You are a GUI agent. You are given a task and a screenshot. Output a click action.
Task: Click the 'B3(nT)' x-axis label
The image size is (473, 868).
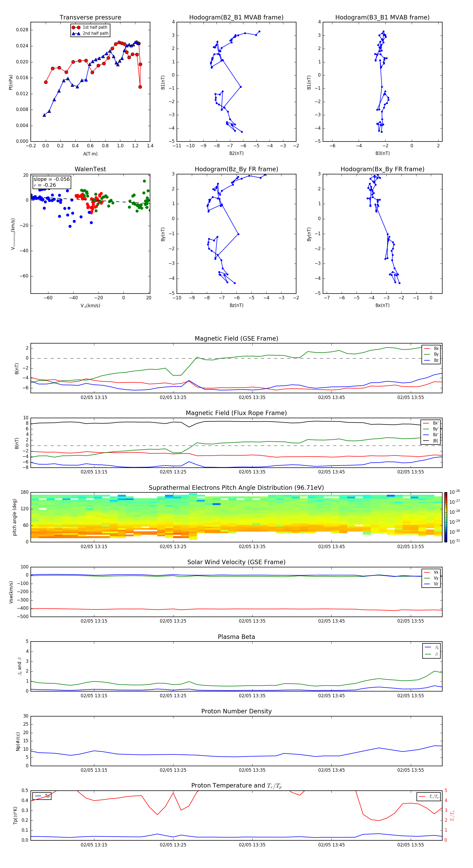382,153
